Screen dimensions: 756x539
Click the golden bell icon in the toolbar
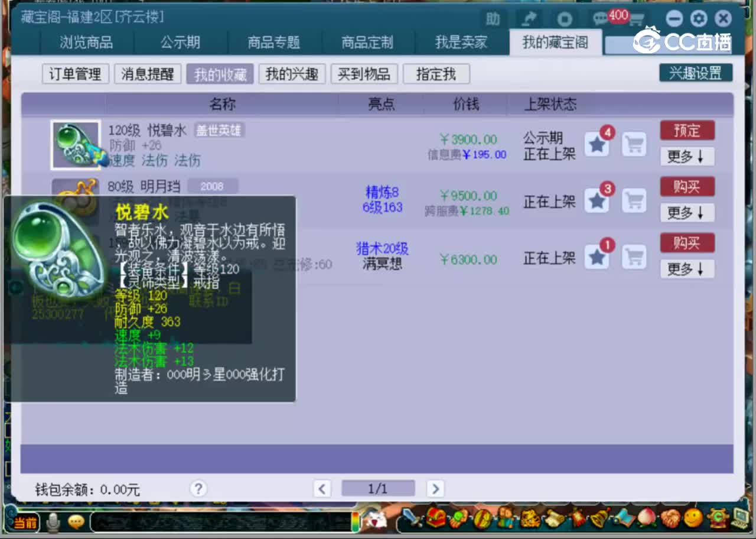click(x=600, y=518)
